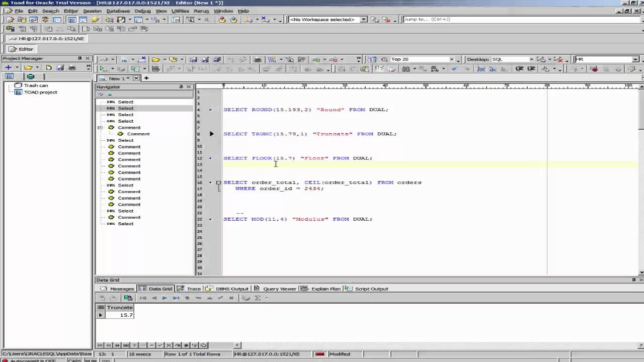
Task: Click the save project icon in Project Manager
Action: click(60, 67)
